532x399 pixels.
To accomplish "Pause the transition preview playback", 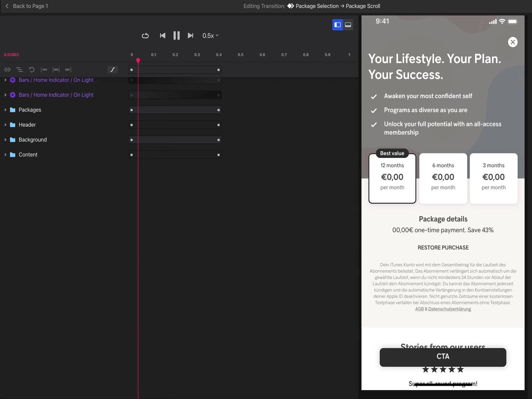I will pos(176,36).
